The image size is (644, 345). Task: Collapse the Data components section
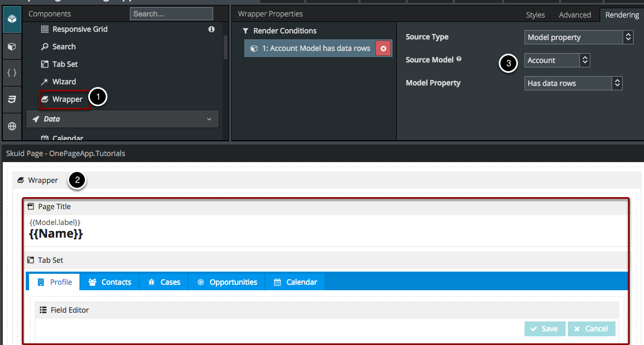point(209,119)
